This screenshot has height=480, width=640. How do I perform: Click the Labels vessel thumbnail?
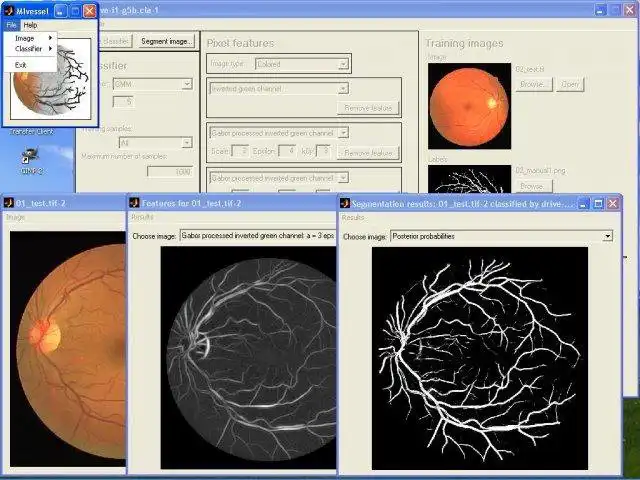click(469, 179)
